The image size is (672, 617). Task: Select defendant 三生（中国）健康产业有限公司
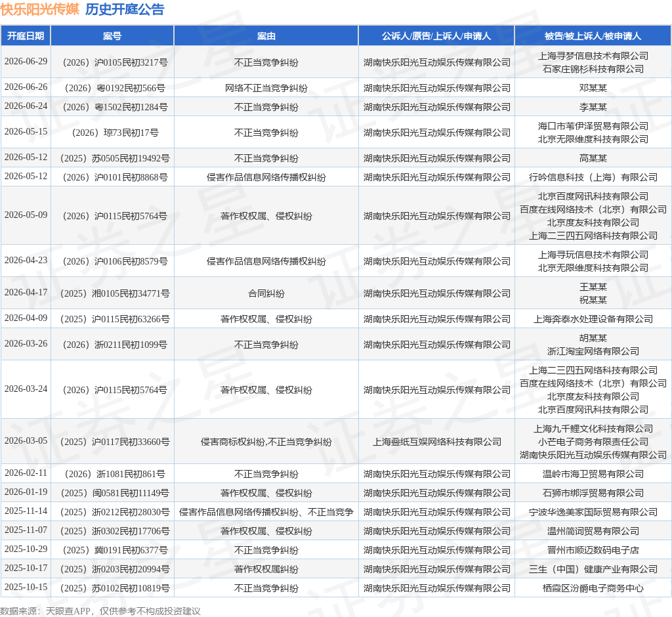[593, 569]
